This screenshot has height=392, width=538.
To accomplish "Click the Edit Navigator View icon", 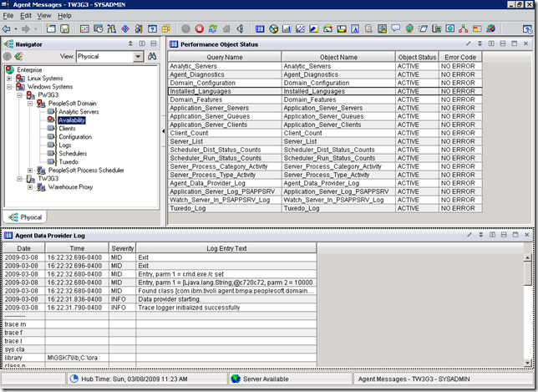I will point(18,56).
